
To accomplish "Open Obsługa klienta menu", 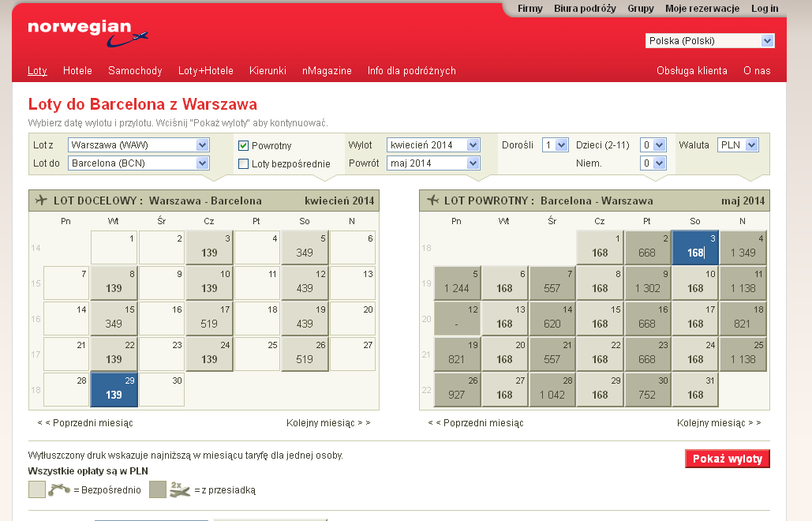I will (692, 70).
